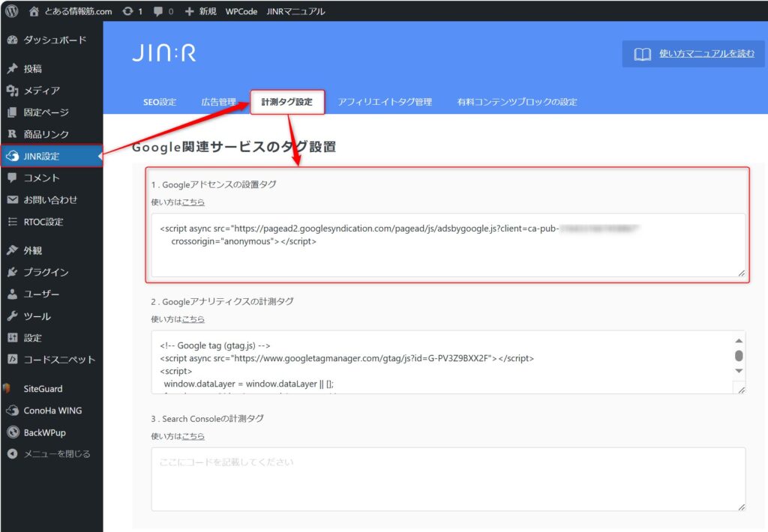The height and width of the screenshot is (532, 768).
Task: Switch to アフィリエイトタグ管理 tab
Action: pos(385,102)
